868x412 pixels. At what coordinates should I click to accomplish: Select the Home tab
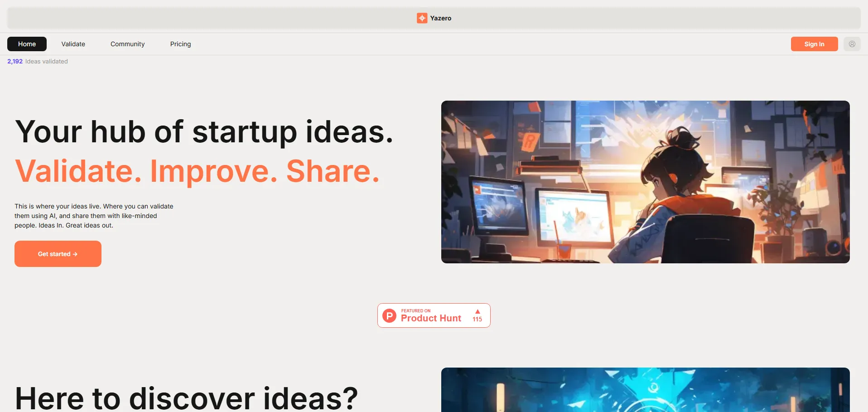click(27, 44)
